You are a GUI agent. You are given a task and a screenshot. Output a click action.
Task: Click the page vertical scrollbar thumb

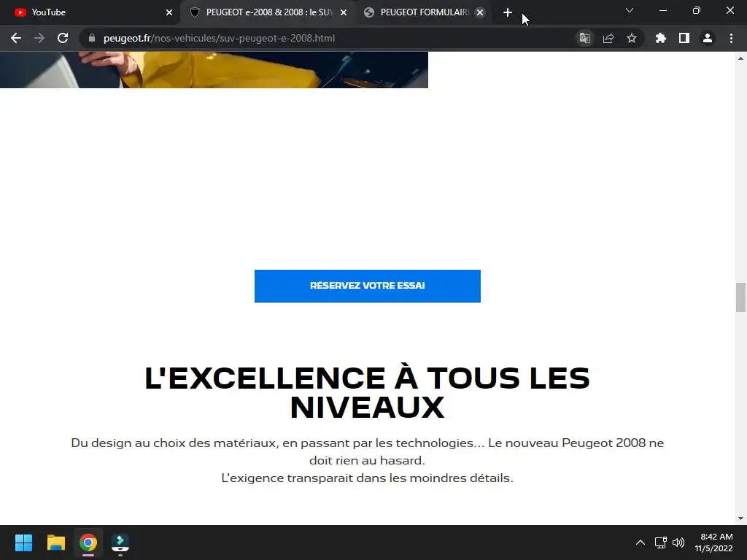[x=740, y=297]
